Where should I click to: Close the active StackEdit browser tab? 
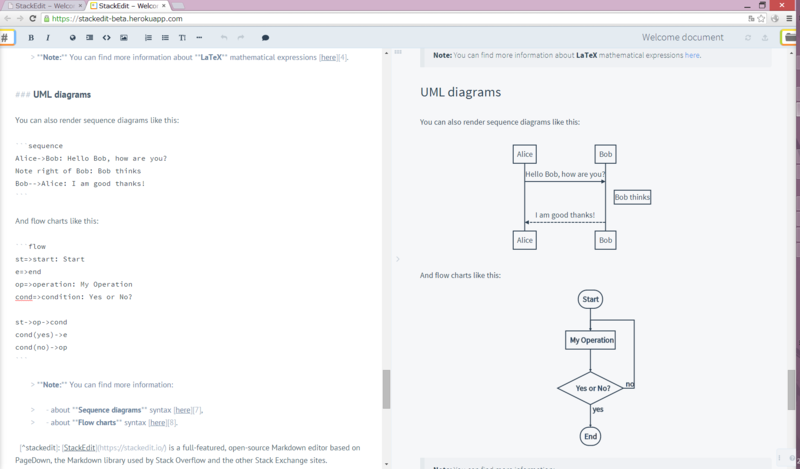[x=164, y=6]
